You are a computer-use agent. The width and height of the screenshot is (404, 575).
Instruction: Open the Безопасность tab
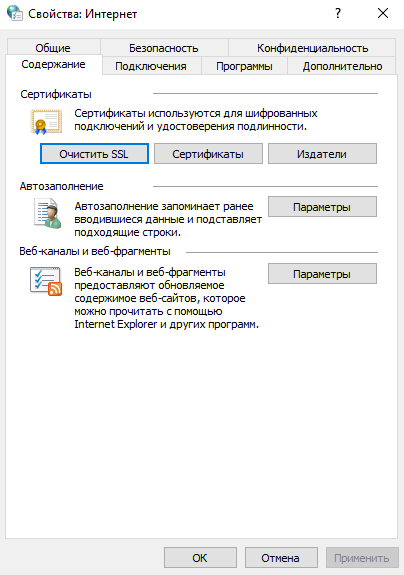click(x=164, y=48)
